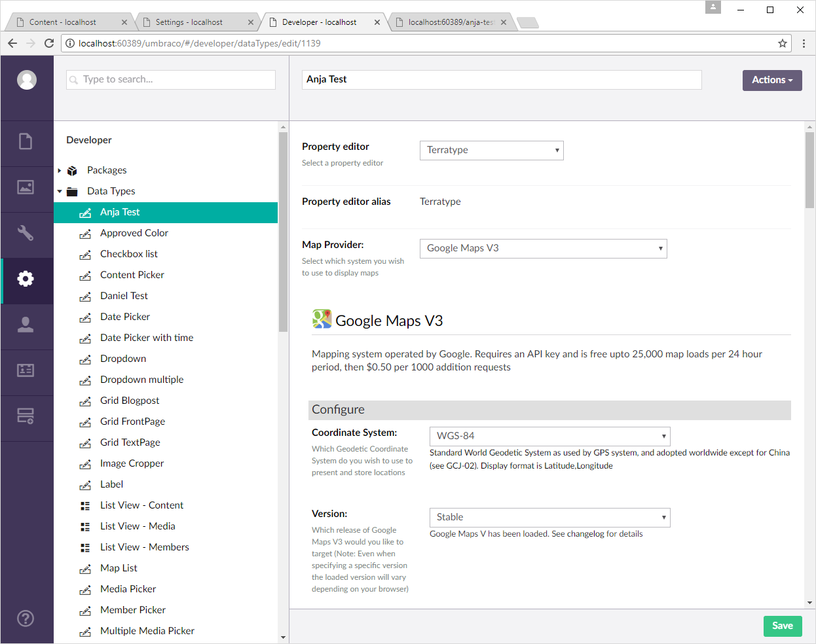Click the Type to search field
The image size is (816, 644).
(171, 80)
